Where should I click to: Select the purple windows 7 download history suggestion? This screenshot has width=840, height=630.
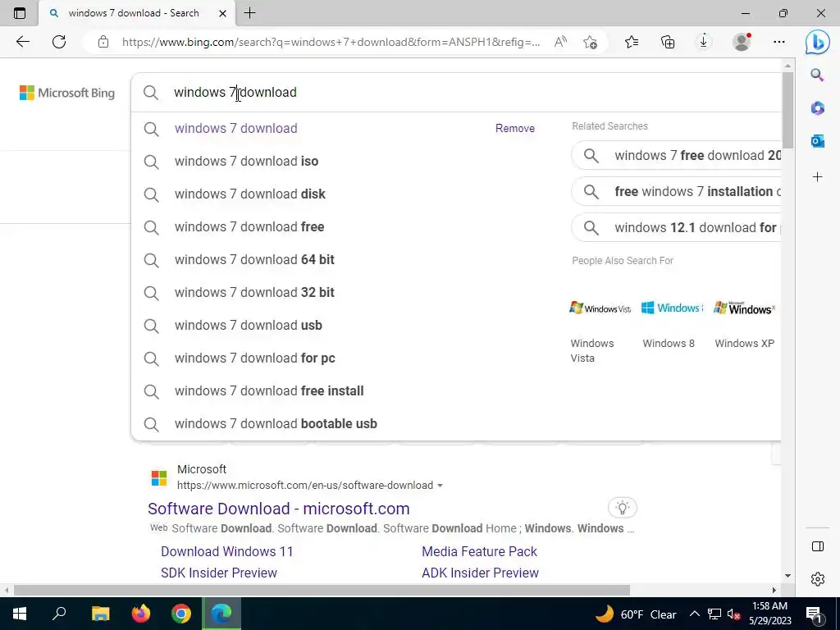click(x=235, y=129)
